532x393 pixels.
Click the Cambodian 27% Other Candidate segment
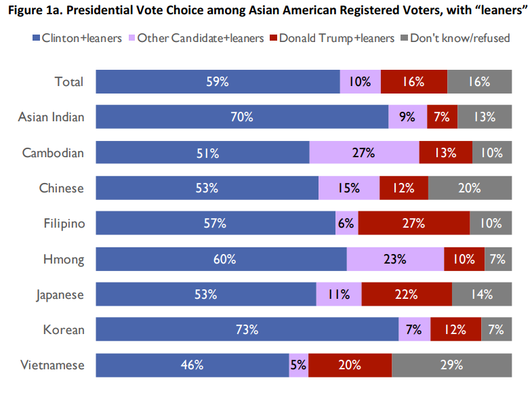pyautogui.click(x=364, y=153)
